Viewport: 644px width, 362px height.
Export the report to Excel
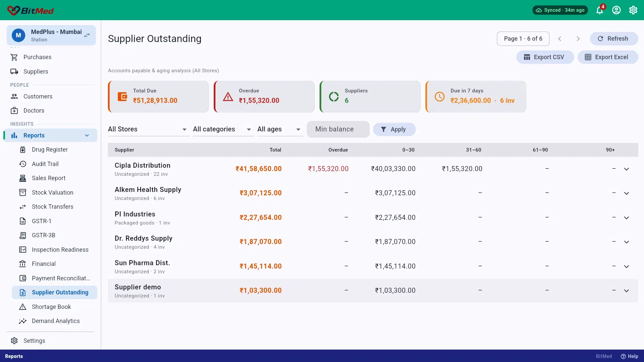click(x=607, y=57)
